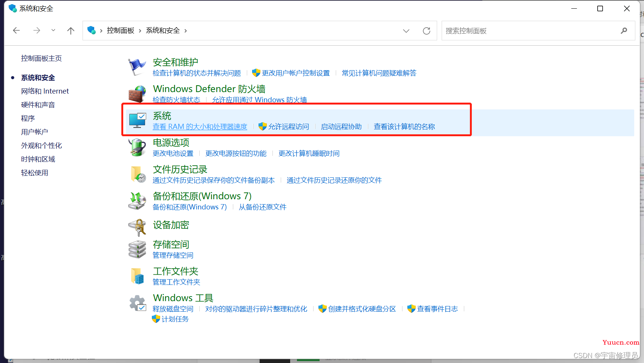Viewport: 644px width, 363px height.
Task: Click the Control Panel icon in address bar
Action: tap(92, 30)
